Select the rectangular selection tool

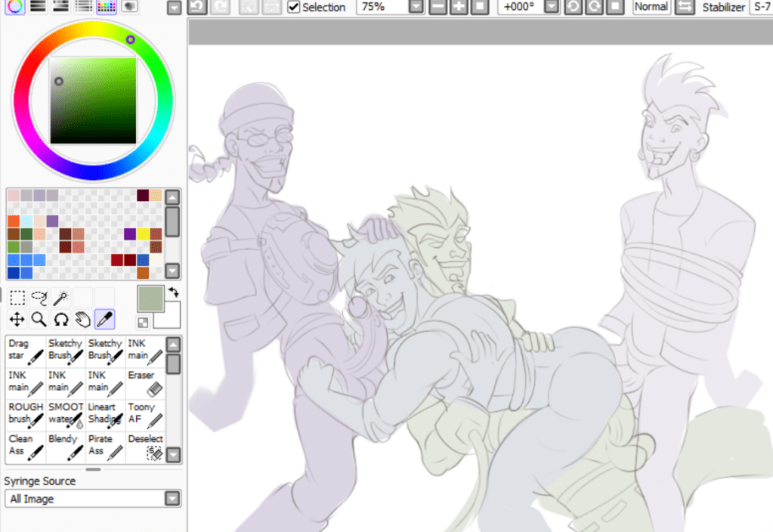pyautogui.click(x=17, y=297)
